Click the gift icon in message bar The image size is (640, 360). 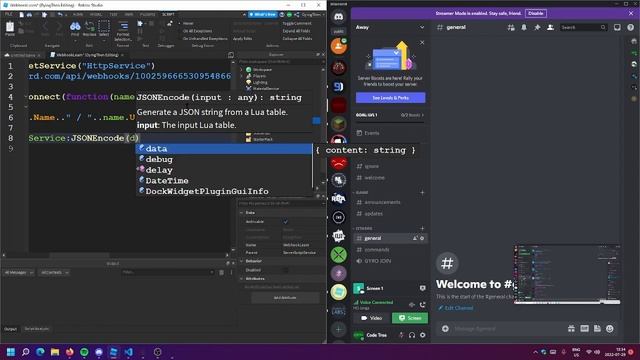tap(571, 329)
